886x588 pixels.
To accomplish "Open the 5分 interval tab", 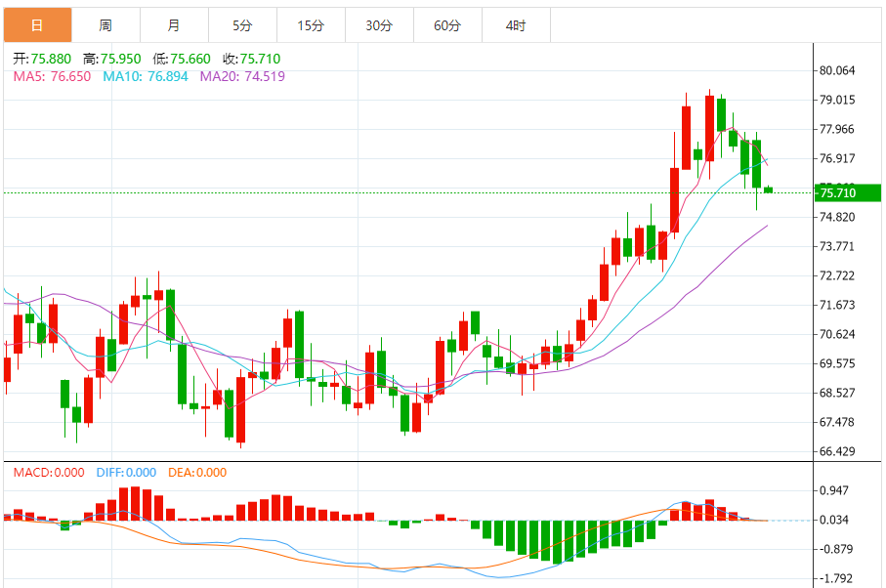I will tap(242, 25).
